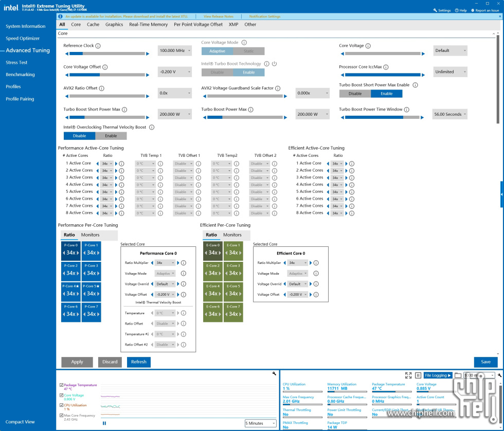Toggle the Max Core Frequency graph checkbox
The height and width of the screenshot is (431, 504).
61,416
